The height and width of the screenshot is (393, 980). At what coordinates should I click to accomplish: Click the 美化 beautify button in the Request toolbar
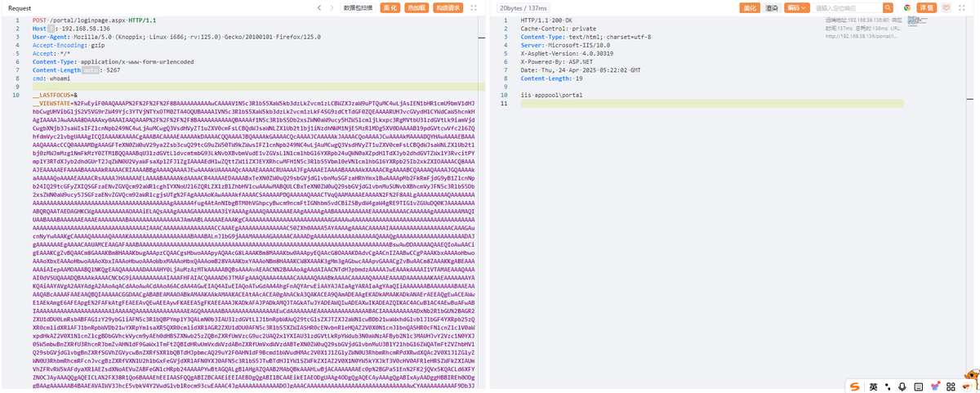click(x=391, y=7)
